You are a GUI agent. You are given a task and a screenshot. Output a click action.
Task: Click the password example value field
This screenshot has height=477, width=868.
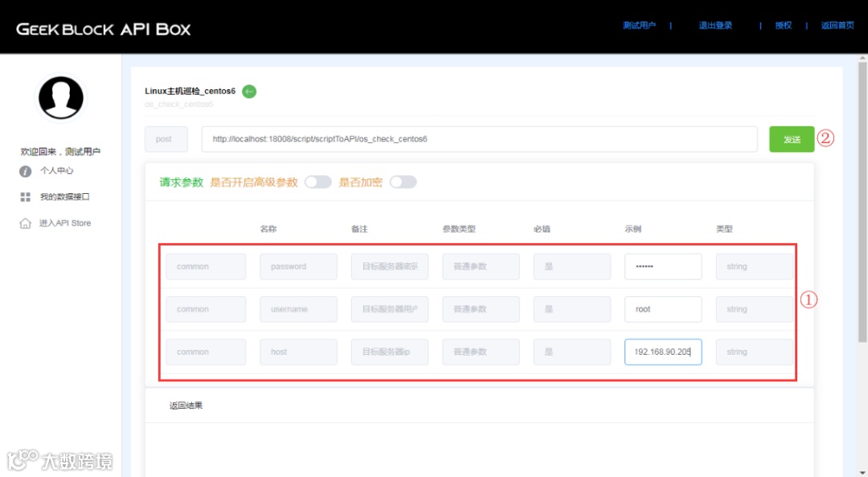(663, 266)
